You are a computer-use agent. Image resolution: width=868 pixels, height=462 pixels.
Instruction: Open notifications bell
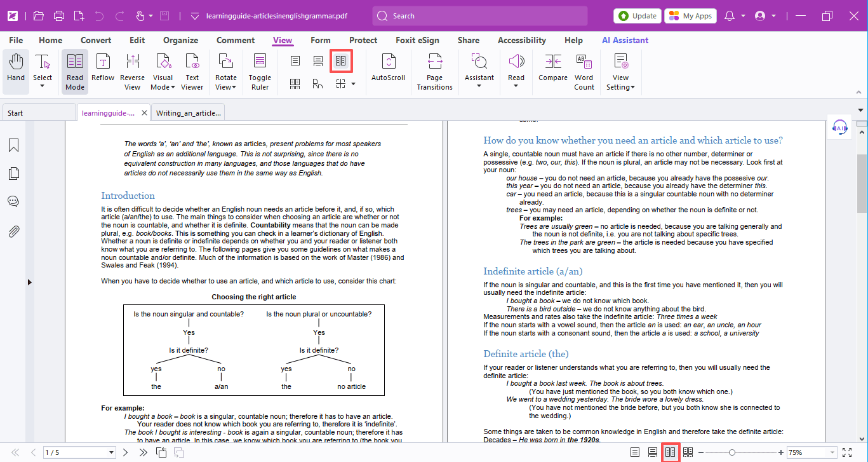pyautogui.click(x=730, y=16)
